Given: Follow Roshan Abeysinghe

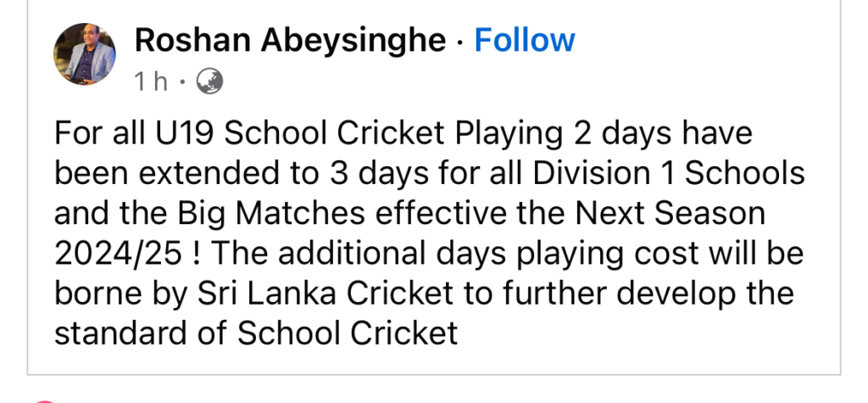Looking at the screenshot, I should pos(524,40).
